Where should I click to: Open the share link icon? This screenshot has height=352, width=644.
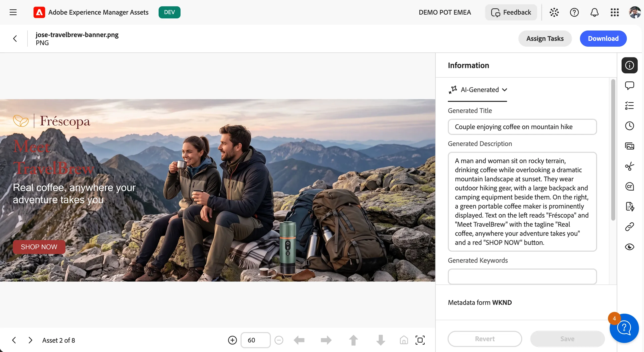tap(629, 227)
